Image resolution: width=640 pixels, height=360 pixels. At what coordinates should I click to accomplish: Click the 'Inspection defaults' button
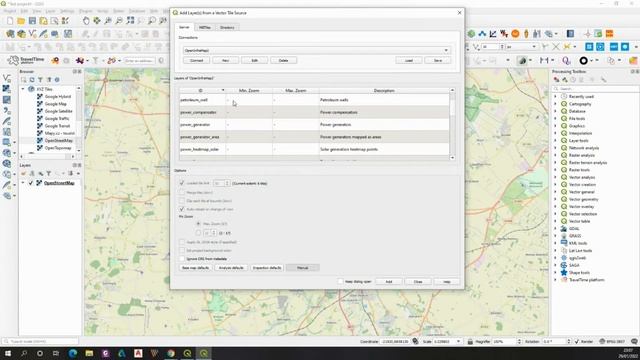click(x=267, y=268)
